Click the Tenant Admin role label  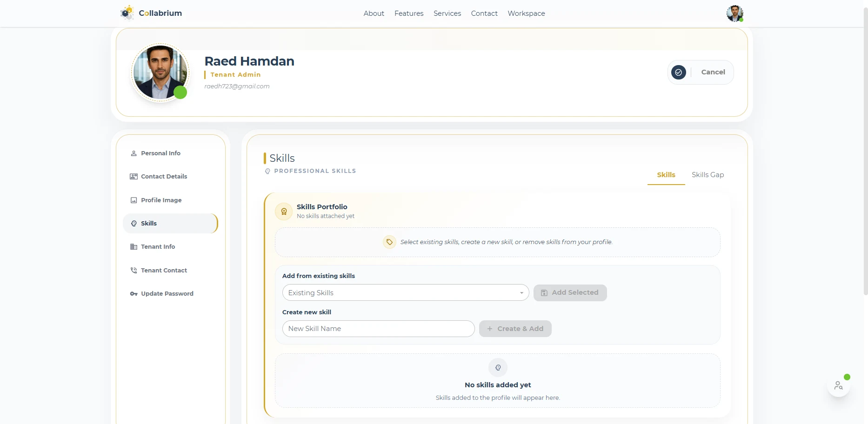point(235,75)
